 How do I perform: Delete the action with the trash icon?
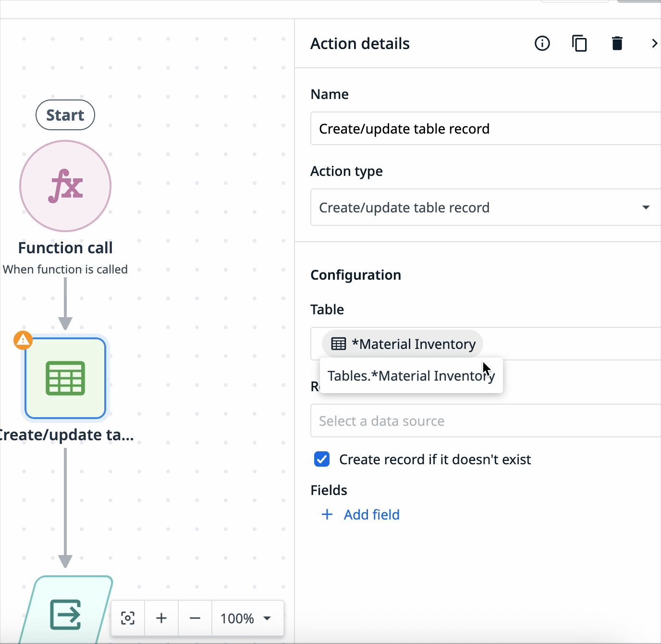click(x=617, y=43)
